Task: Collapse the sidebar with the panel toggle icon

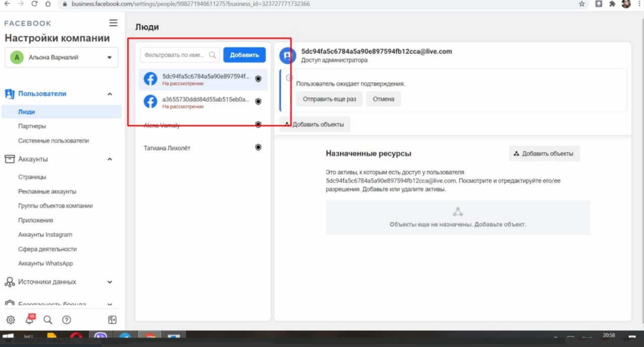Action: pyautogui.click(x=112, y=320)
